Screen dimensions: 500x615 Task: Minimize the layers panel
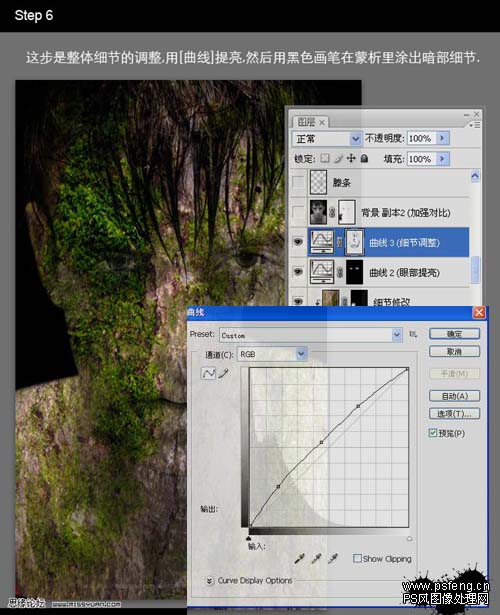(466, 115)
